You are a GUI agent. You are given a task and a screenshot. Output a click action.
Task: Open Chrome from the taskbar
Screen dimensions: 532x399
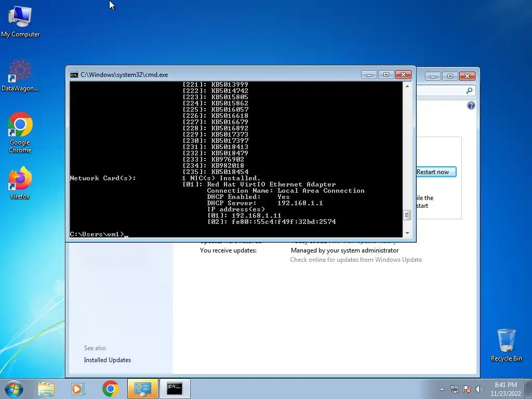point(110,389)
